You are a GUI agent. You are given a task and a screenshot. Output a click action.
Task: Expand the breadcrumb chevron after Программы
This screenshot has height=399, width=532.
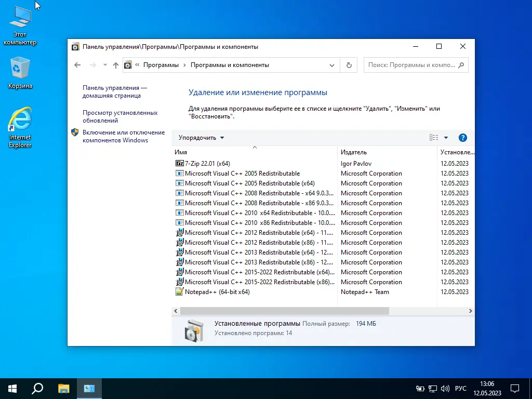click(184, 65)
